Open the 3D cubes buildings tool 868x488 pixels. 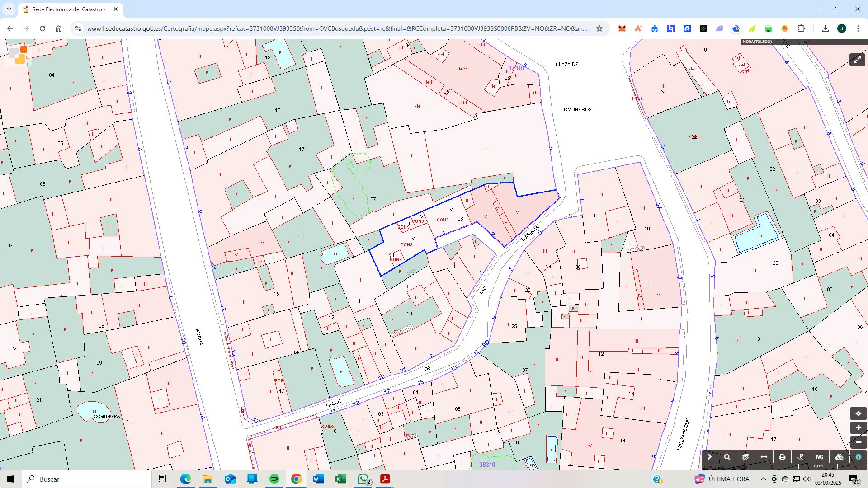(839, 457)
